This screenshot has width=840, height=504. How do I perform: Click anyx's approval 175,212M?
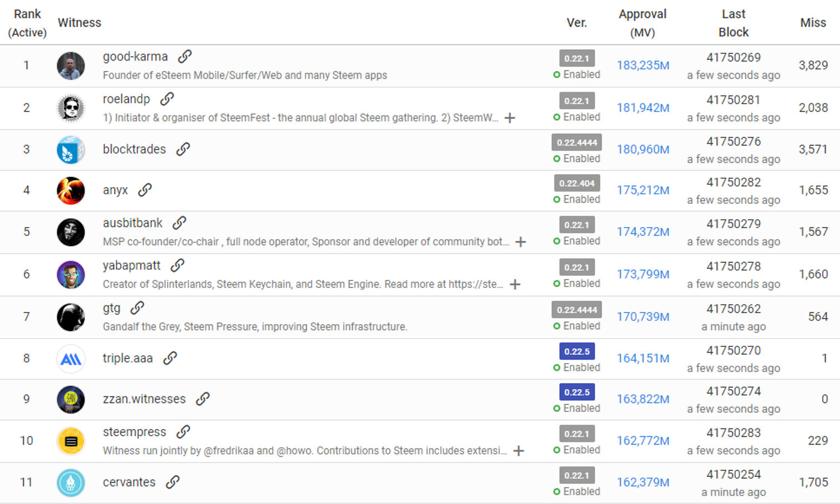tap(643, 190)
